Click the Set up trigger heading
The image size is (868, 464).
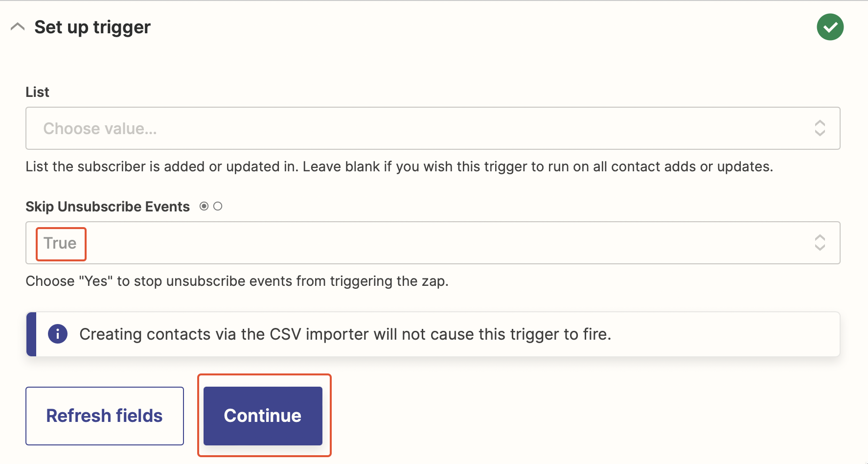[92, 27]
